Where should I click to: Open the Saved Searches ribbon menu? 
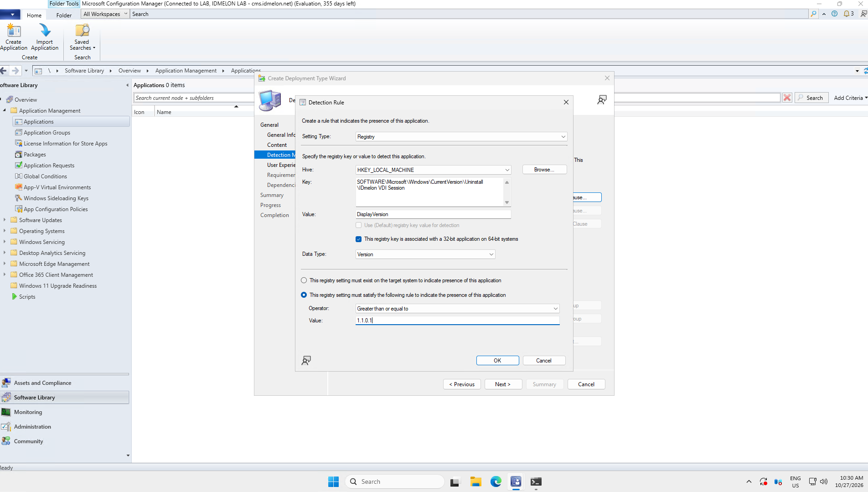pyautogui.click(x=82, y=36)
